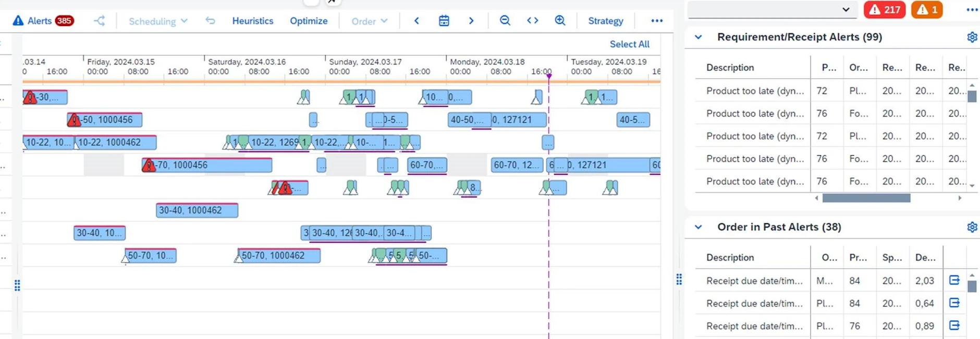Click the Select All link
Image resolution: width=980 pixels, height=339 pixels.
click(x=629, y=44)
